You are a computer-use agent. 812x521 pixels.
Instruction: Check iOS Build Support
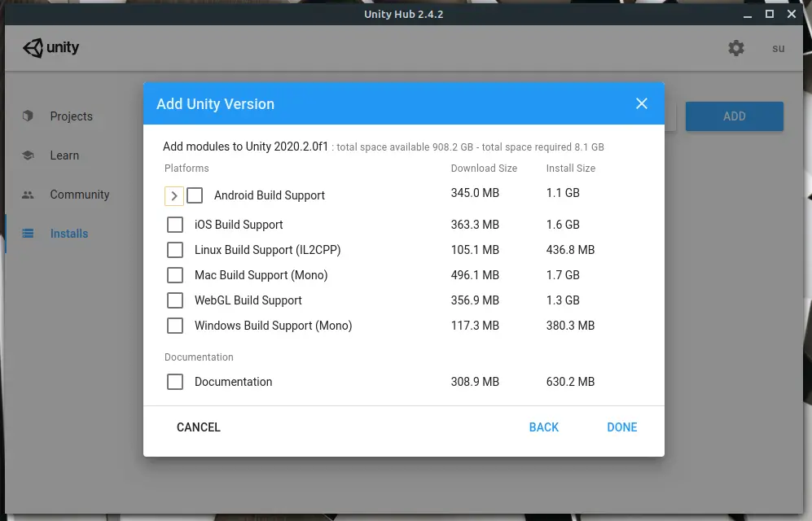(175, 225)
